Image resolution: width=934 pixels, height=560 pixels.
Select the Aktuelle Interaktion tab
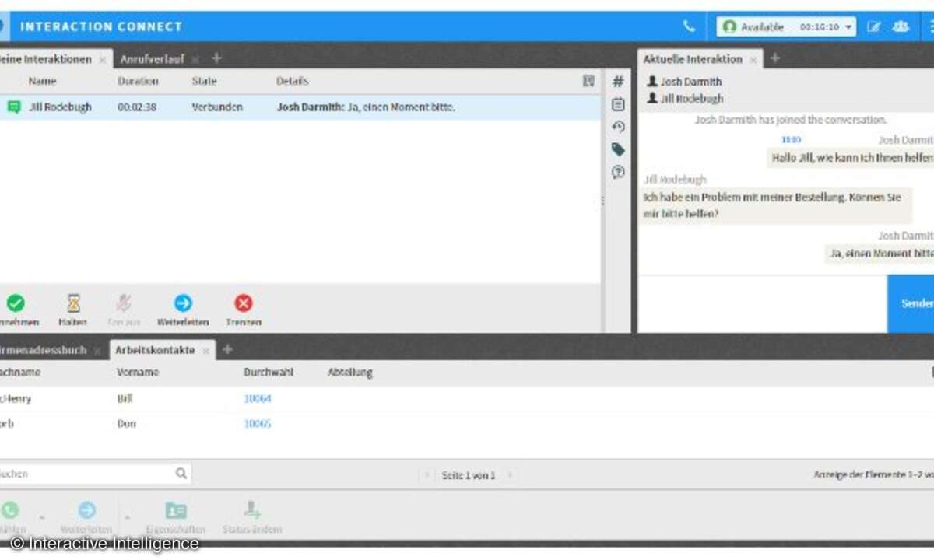point(692,59)
